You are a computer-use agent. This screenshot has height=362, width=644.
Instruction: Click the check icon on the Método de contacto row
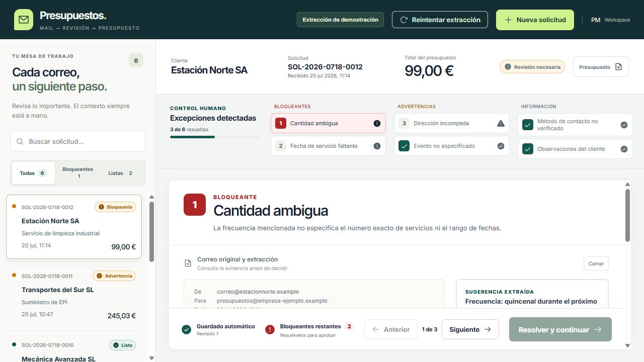coord(624,125)
